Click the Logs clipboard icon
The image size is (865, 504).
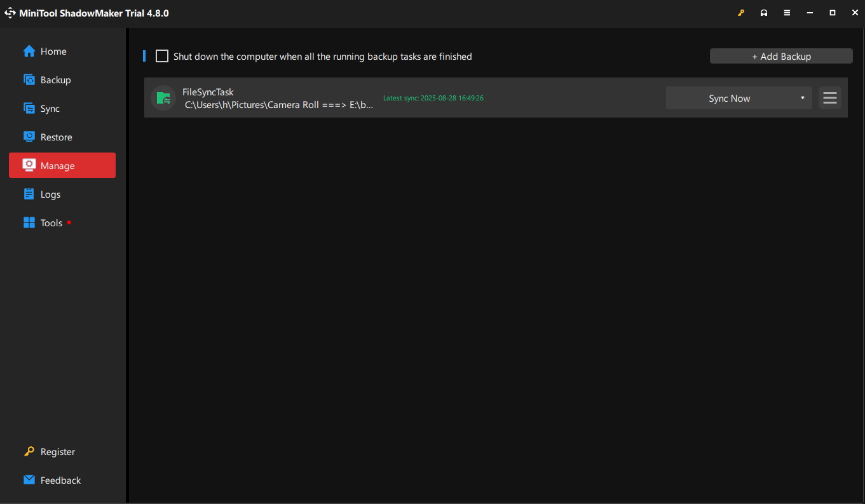pyautogui.click(x=29, y=194)
